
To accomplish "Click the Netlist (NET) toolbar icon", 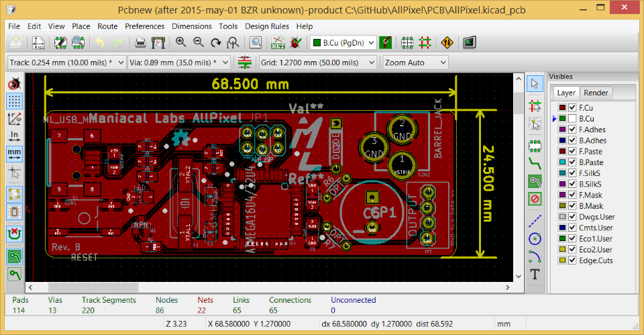I will 278,43.
